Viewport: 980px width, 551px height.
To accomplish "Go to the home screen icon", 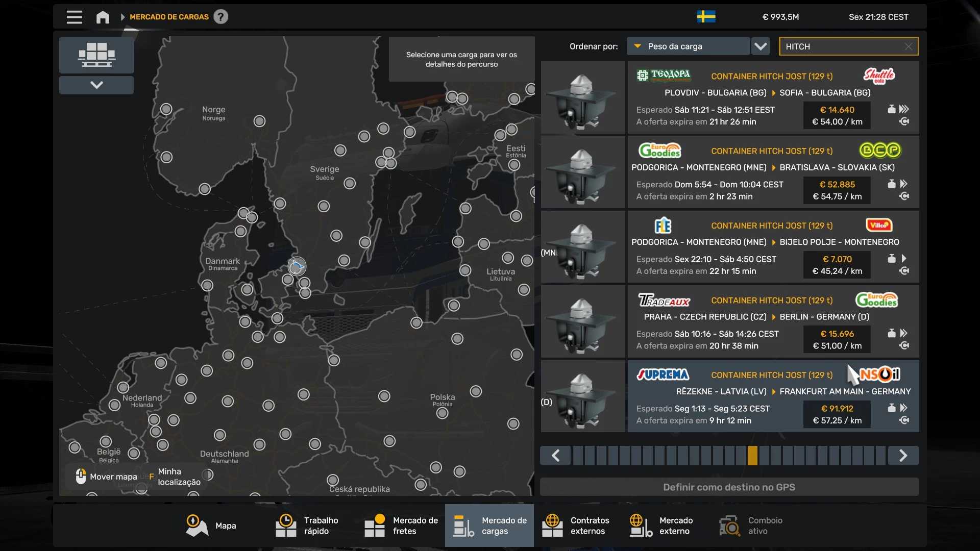I will 103,17.
